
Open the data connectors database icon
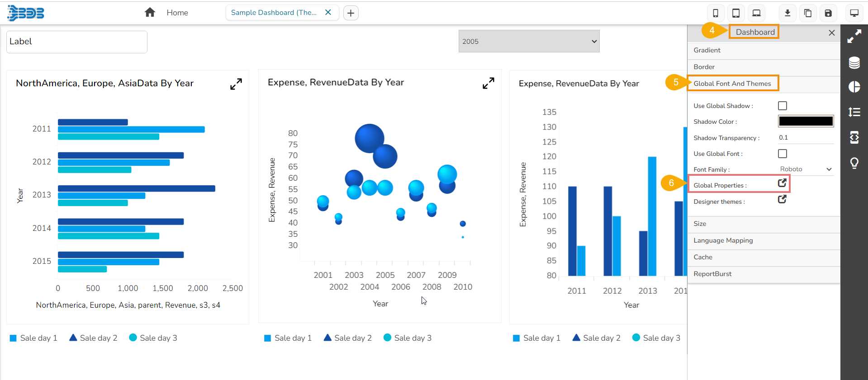pyautogui.click(x=854, y=62)
